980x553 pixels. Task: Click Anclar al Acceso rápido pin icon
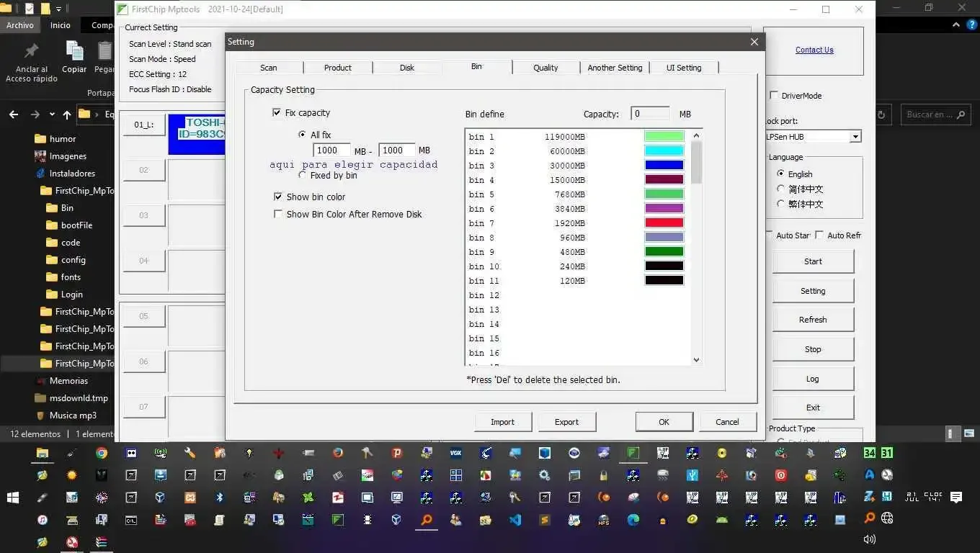pyautogui.click(x=32, y=51)
